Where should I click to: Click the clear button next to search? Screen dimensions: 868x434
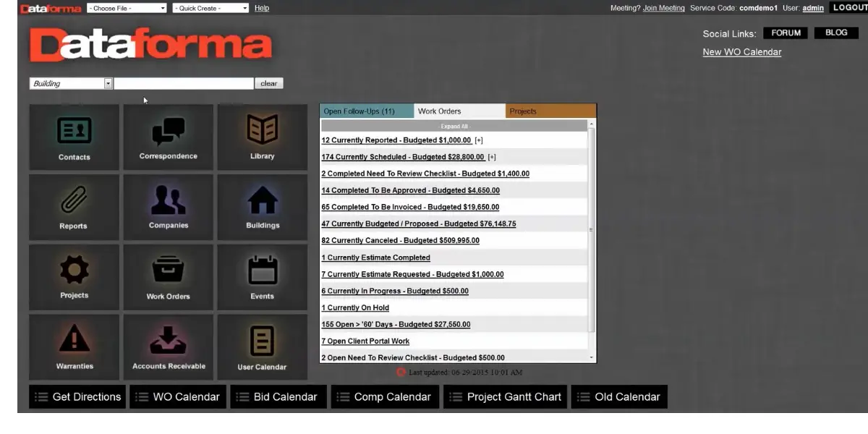point(269,83)
